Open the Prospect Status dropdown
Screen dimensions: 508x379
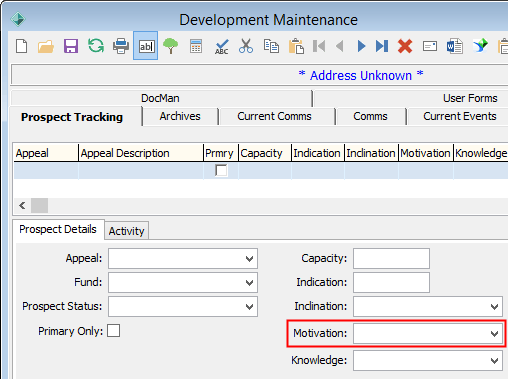[x=249, y=306]
